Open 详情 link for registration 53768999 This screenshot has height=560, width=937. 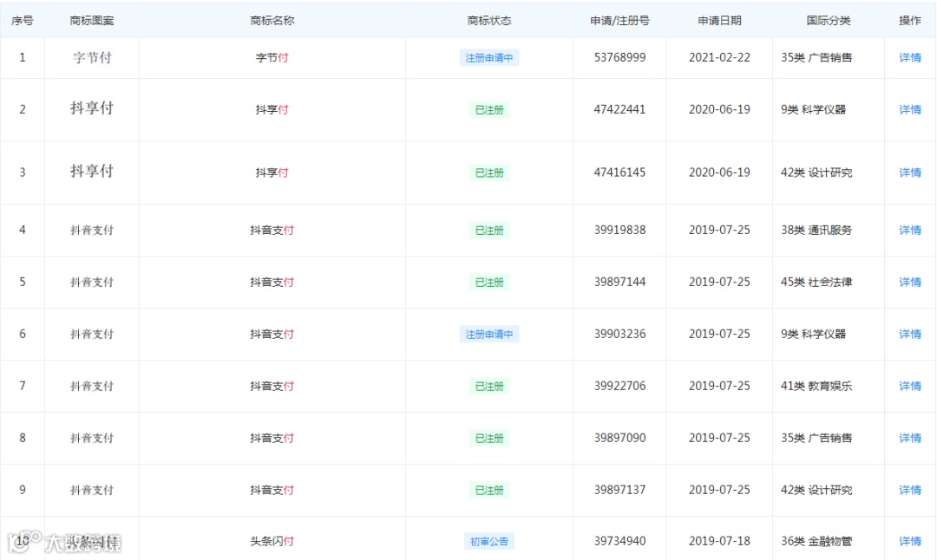(909, 58)
